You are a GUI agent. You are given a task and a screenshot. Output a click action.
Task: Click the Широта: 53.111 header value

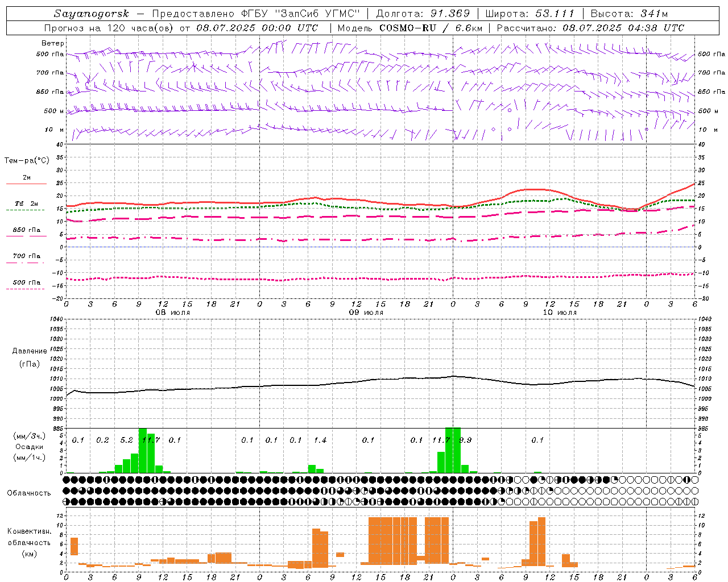pyautogui.click(x=530, y=14)
